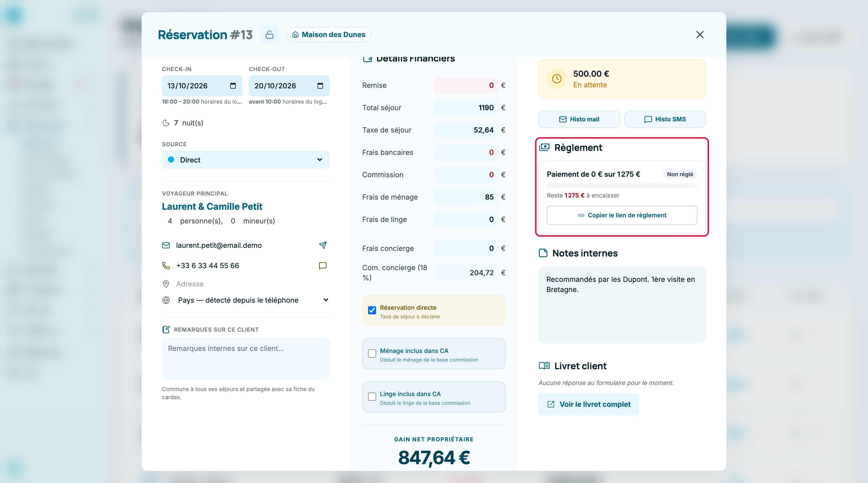868x483 pixels.
Task: Open the check-out date calendar picker icon
Action: (x=320, y=86)
